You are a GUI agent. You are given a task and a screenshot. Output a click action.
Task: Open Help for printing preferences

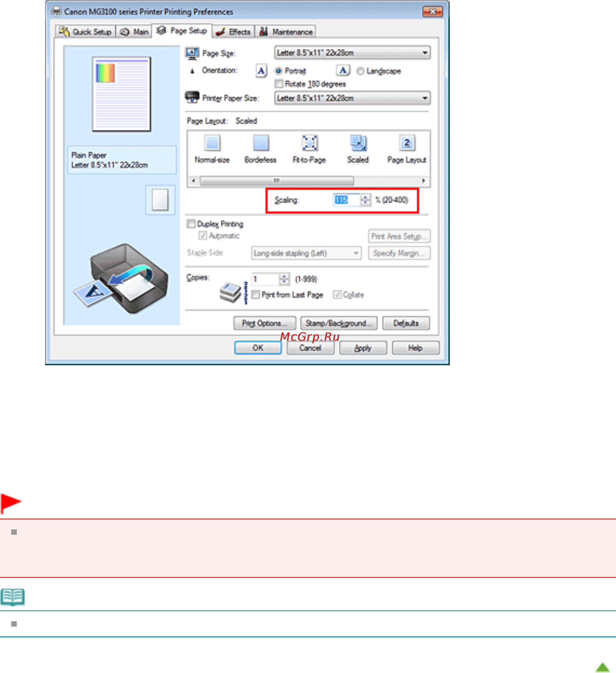coord(415,348)
